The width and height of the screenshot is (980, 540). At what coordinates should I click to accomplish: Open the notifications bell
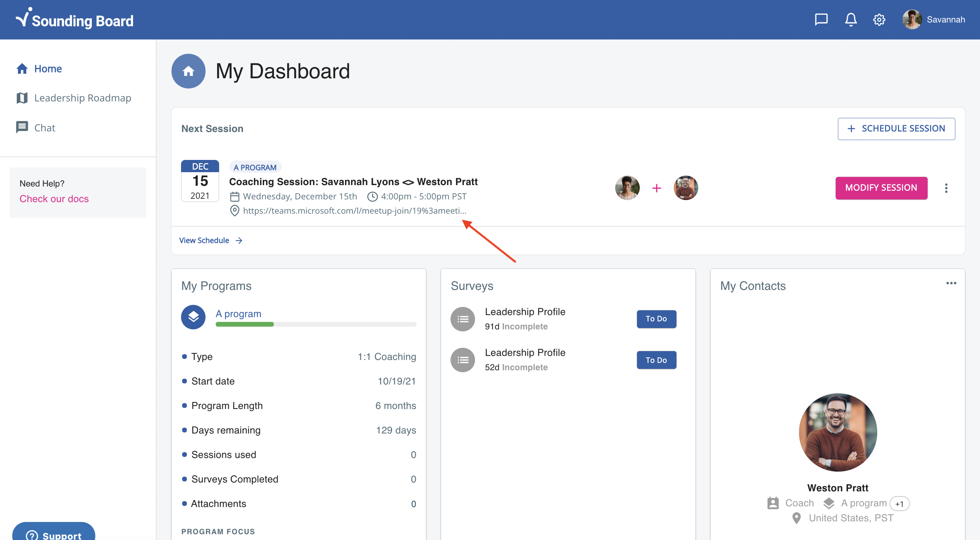pos(851,19)
